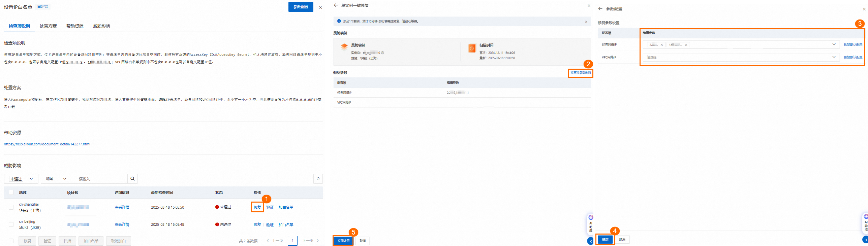Click 验证 for the cn-beijing row
Viewport: 868px width, 246px height.
[x=270, y=224]
